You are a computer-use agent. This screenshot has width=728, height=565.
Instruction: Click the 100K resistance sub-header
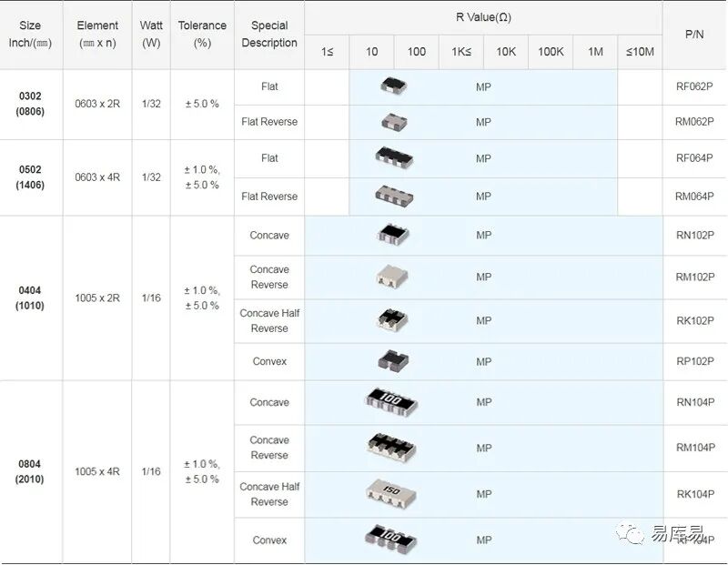point(551,52)
